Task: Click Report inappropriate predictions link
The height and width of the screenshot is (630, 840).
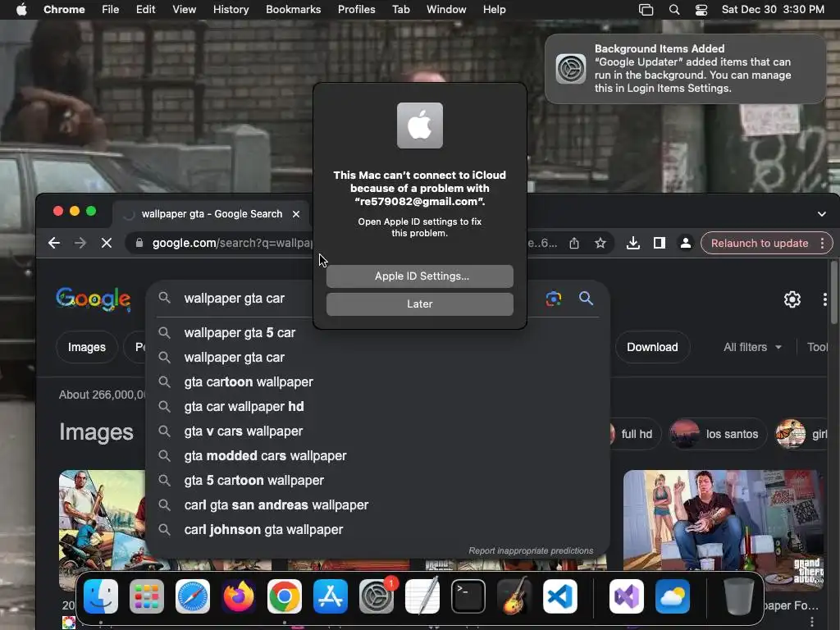Action: click(x=531, y=550)
